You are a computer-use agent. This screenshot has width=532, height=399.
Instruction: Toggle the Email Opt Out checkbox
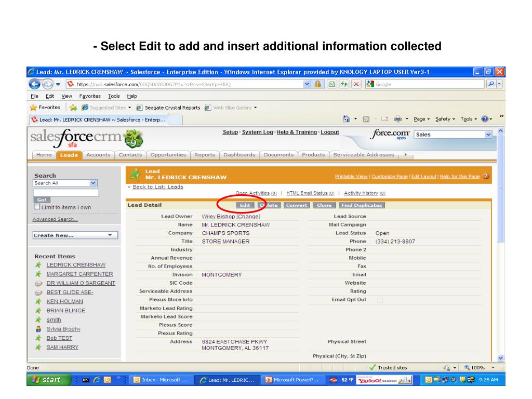[x=380, y=300]
